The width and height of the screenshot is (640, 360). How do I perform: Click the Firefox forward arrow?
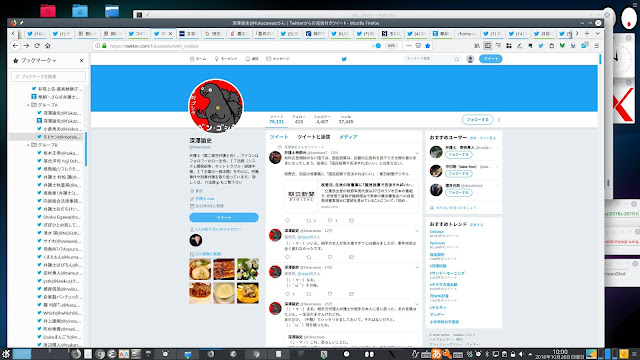pos(26,46)
